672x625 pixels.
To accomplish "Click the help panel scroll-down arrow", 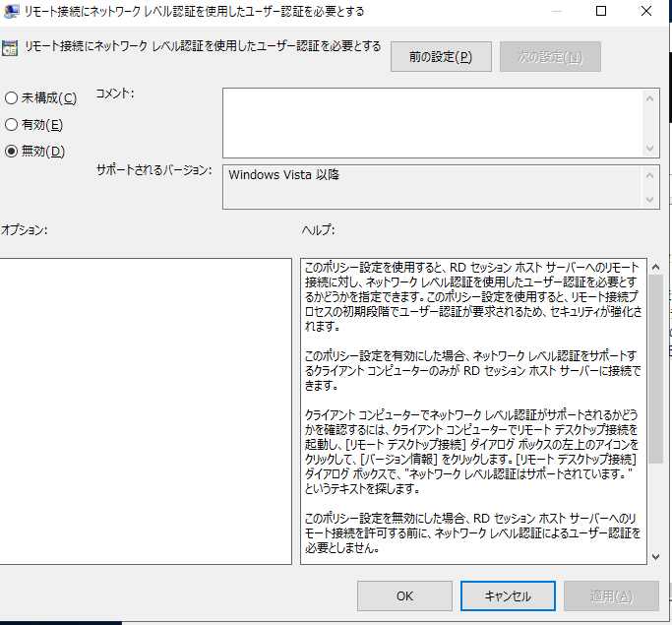I will 655,557.
